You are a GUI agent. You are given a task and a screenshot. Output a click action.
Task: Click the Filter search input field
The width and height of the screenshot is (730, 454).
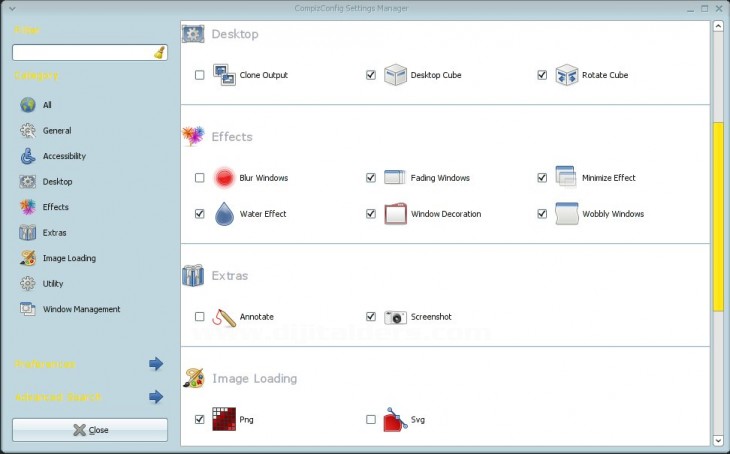point(82,53)
